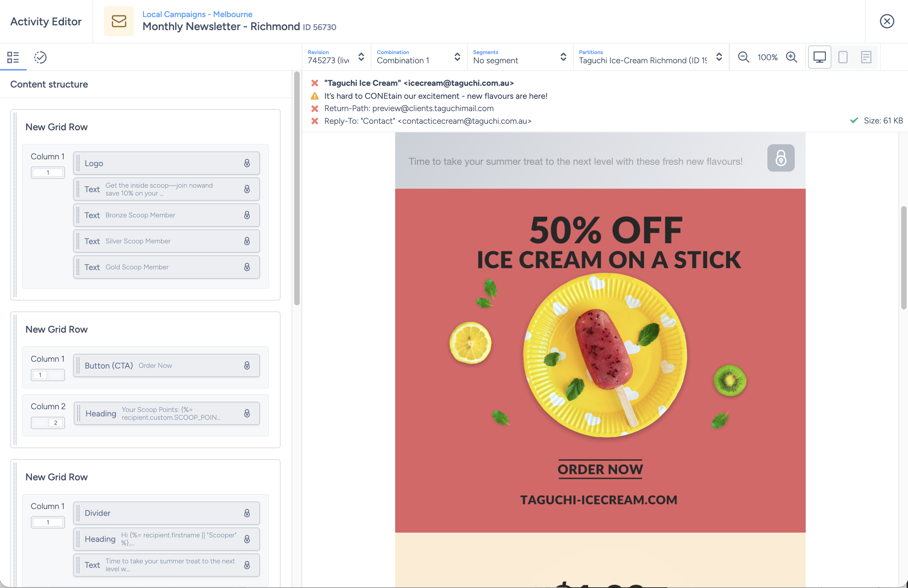This screenshot has height=588, width=908.
Task: Click Column 1 width selector in first row
Action: tap(48, 172)
